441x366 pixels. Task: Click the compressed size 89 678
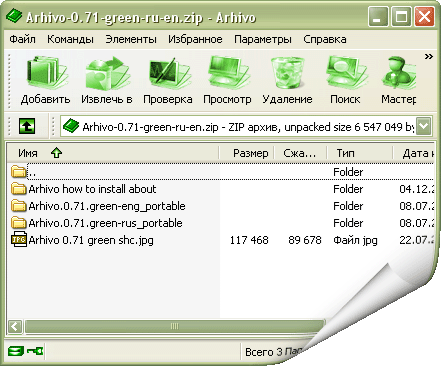coord(305,240)
